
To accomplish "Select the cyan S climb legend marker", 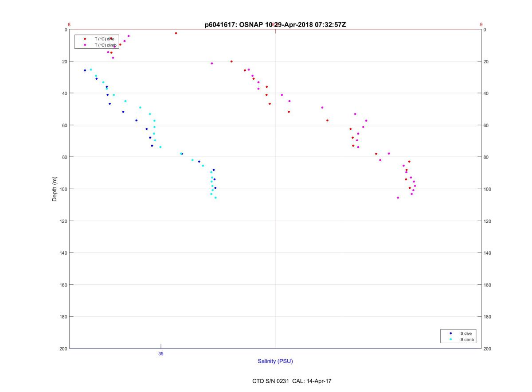I will tap(451, 340).
